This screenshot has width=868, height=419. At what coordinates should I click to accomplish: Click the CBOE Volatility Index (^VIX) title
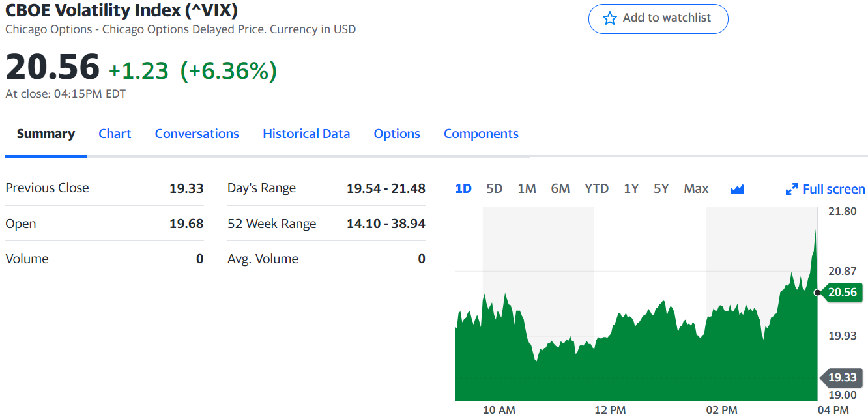[121, 10]
